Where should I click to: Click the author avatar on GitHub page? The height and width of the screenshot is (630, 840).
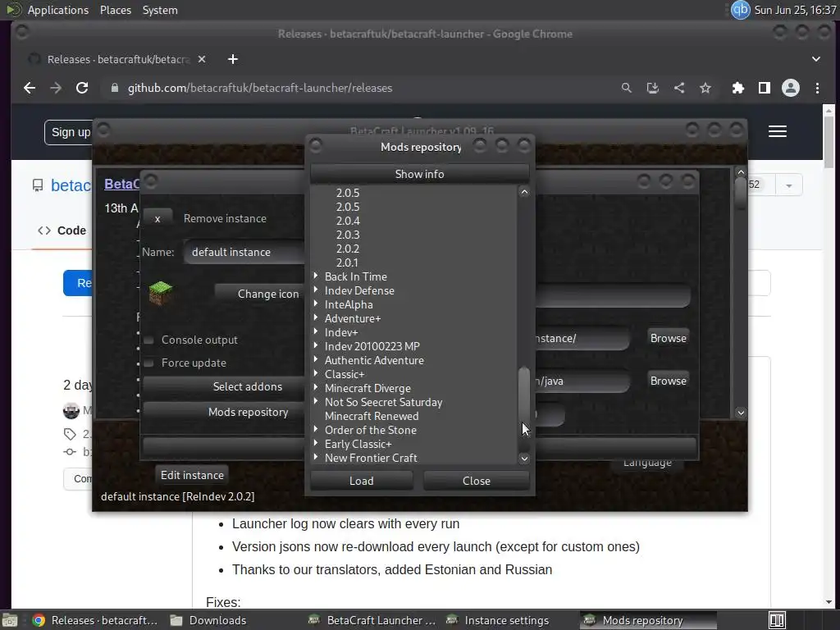point(71,411)
